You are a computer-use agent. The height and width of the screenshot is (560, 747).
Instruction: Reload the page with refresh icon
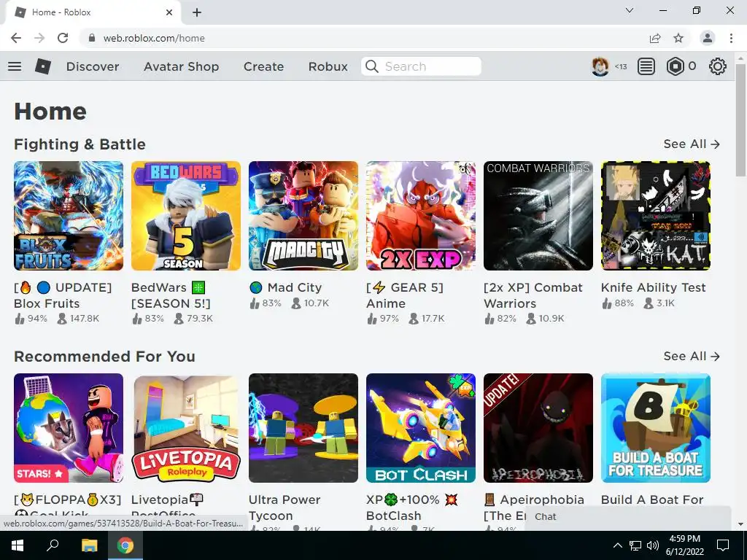[63, 38]
